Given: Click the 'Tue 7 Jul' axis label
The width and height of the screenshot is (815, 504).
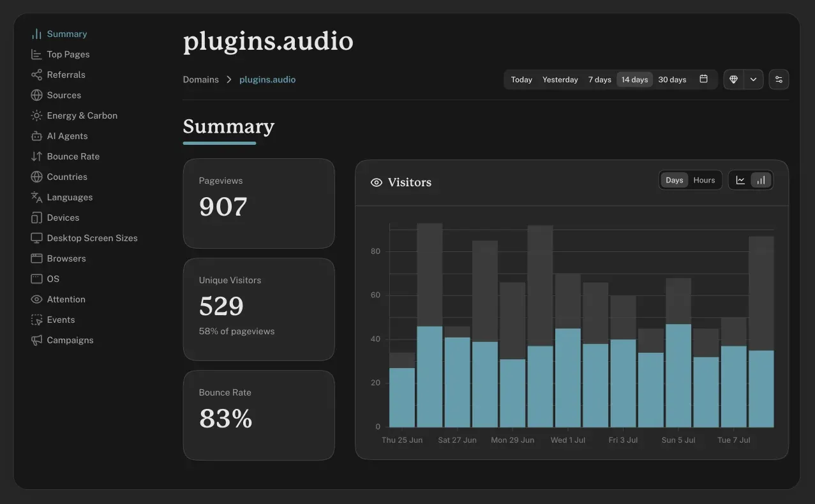Looking at the screenshot, I should tap(734, 440).
